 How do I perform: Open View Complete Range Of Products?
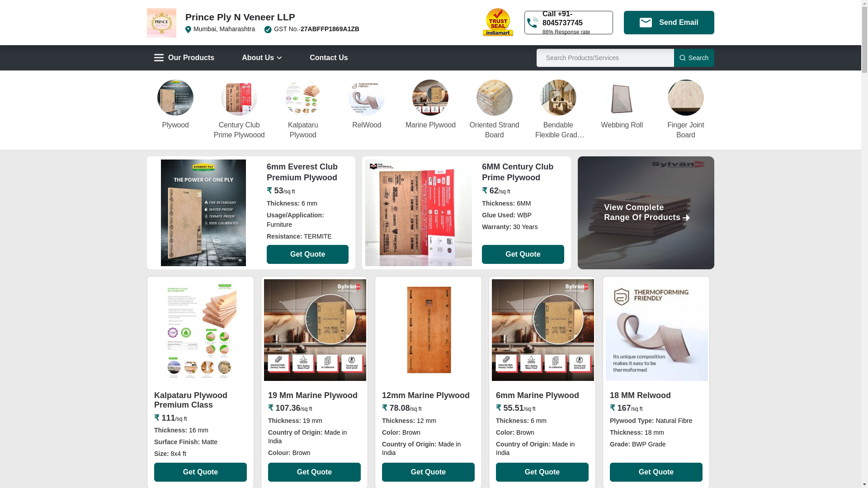coord(646,213)
